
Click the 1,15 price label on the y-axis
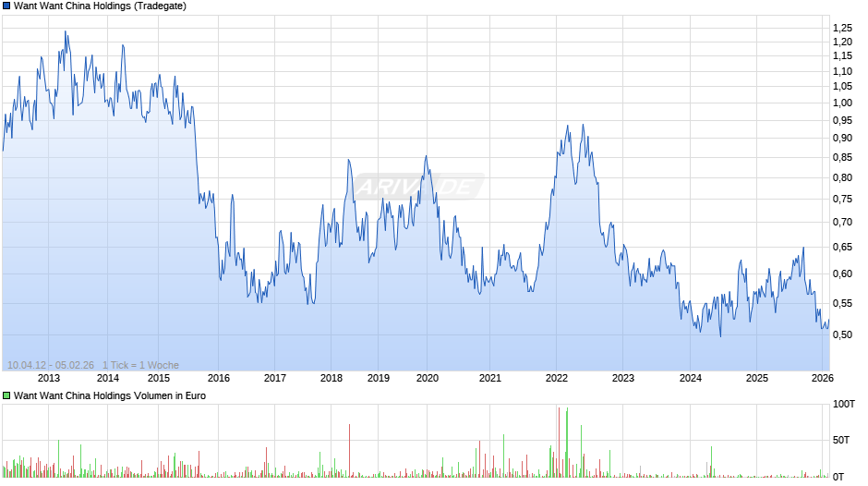coord(842,55)
